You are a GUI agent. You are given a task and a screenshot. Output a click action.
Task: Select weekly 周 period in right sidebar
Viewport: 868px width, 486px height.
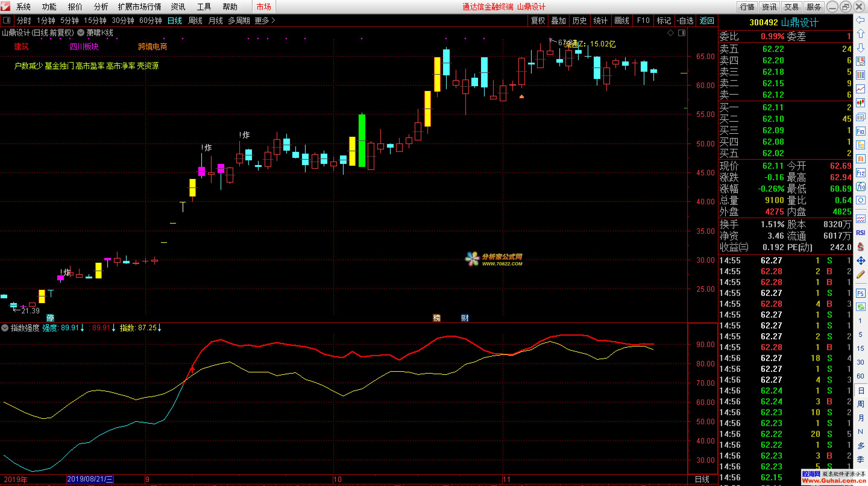(860, 404)
